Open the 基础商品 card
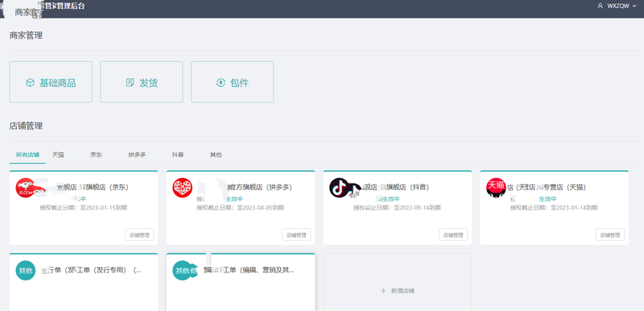Image resolution: width=644 pixels, height=311 pixels. point(51,82)
